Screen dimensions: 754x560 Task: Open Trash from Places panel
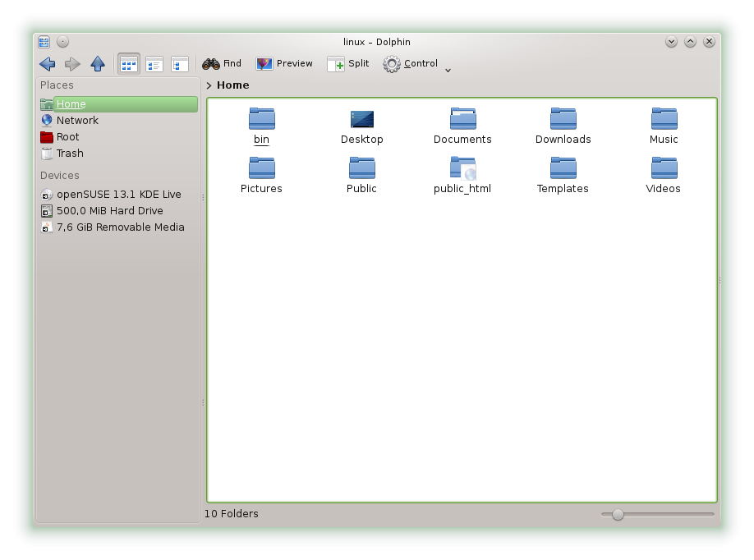[x=70, y=154]
